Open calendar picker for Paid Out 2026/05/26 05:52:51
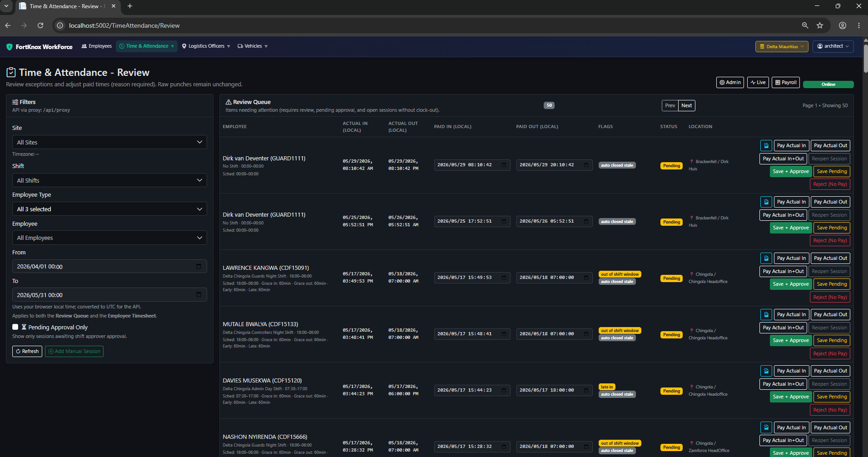The image size is (868, 457). 586,221
